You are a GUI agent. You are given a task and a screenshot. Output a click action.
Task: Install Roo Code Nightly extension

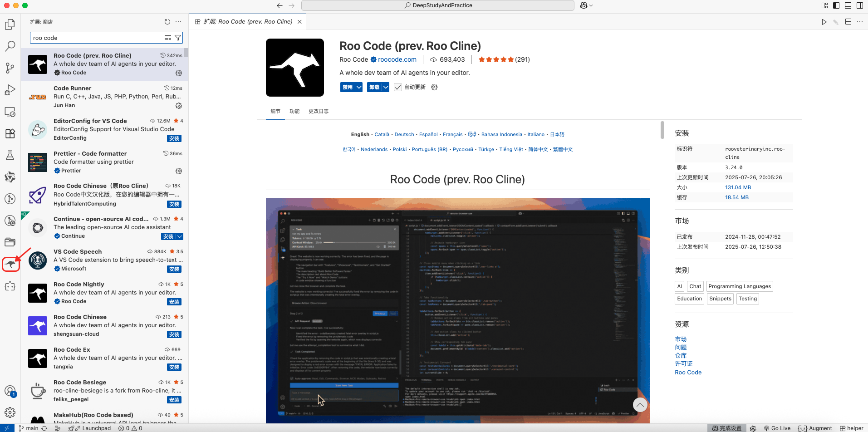click(x=174, y=302)
